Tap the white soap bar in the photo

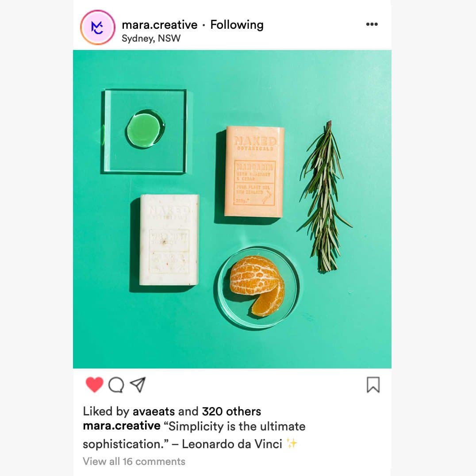(x=169, y=240)
